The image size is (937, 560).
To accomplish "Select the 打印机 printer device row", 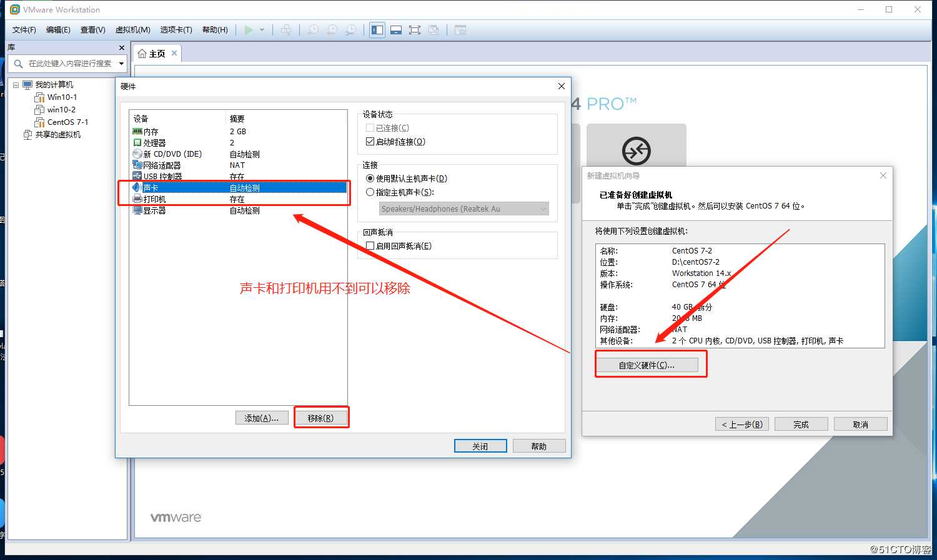I will pyautogui.click(x=238, y=199).
